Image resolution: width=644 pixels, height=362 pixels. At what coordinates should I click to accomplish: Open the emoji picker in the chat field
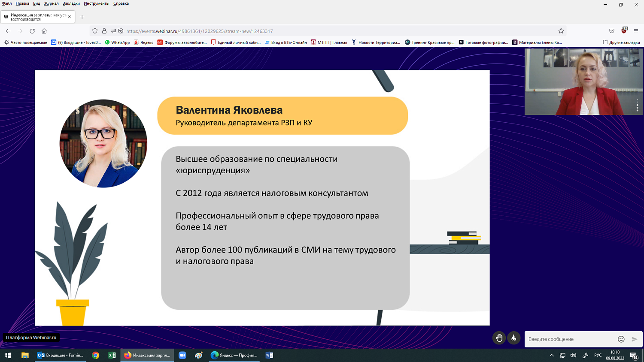click(x=621, y=339)
